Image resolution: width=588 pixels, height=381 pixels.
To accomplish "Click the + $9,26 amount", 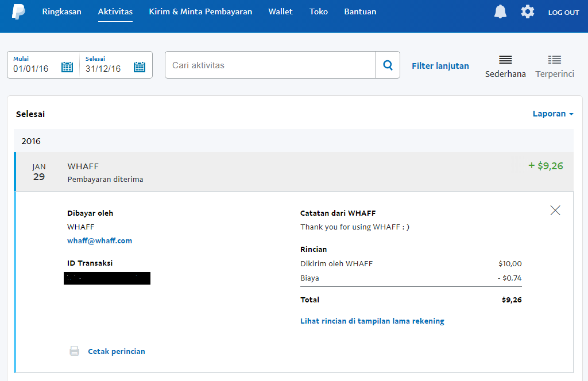I will (x=546, y=166).
